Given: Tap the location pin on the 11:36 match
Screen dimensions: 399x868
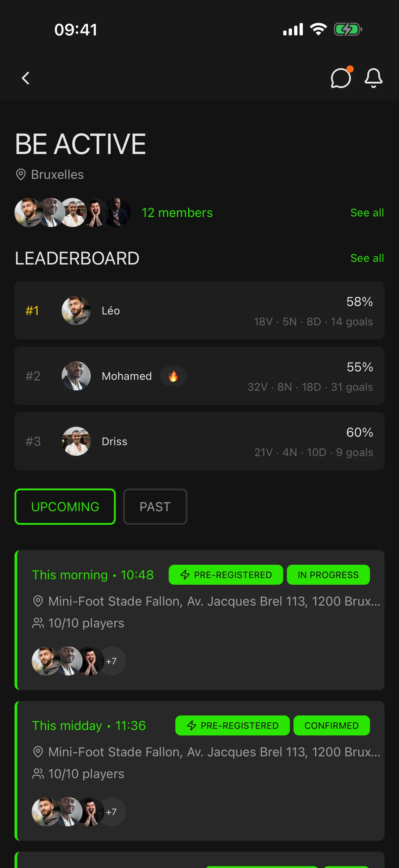Looking at the screenshot, I should (38, 752).
